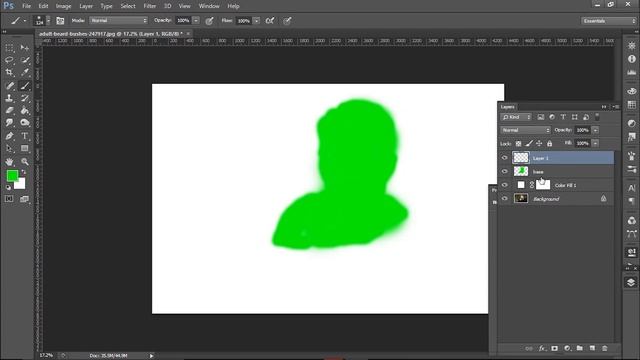Select the Rectangle shape tool
Screen dimensions: 640x360
click(x=25, y=148)
